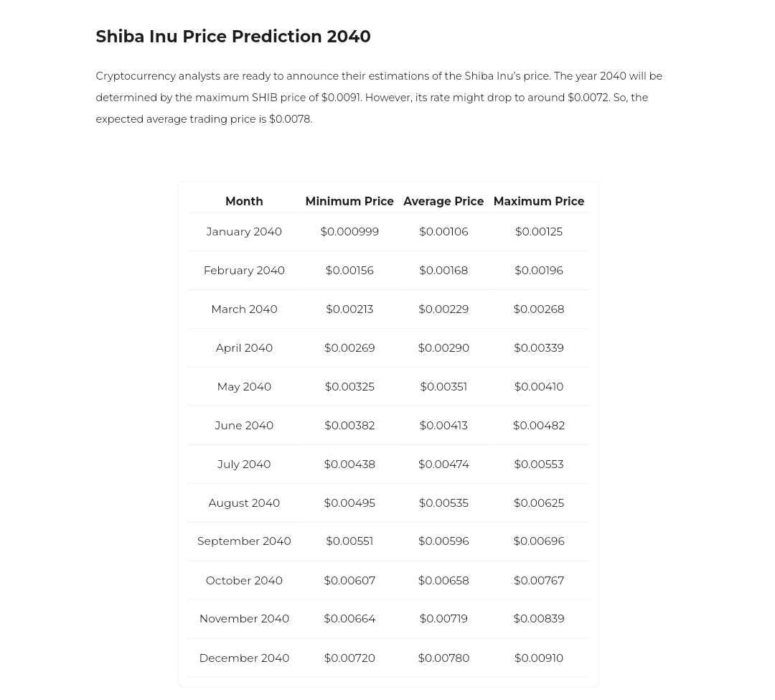Screen dimensions: 775x700
Task: Select the January 2040 row label
Action: pos(244,232)
